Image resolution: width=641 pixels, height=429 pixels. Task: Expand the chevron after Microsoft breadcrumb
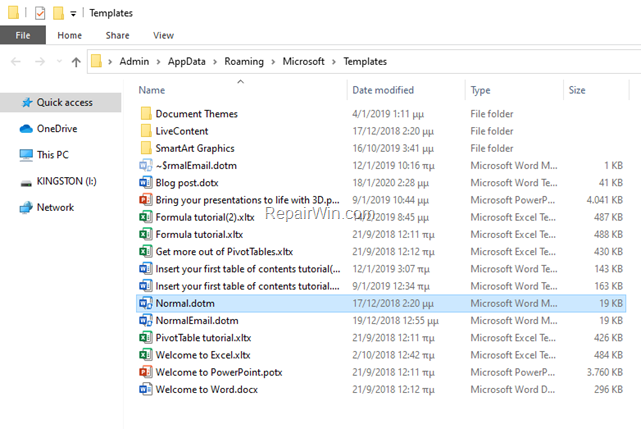(x=334, y=62)
